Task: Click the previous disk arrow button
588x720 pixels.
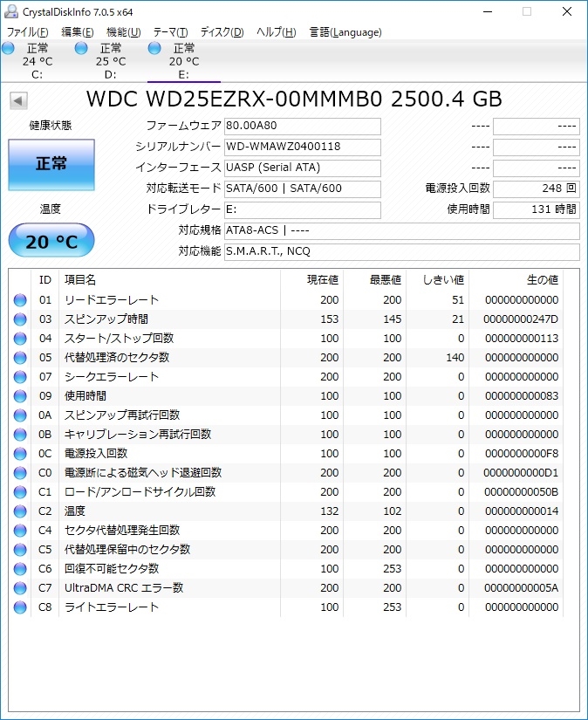Action: pos(18,100)
